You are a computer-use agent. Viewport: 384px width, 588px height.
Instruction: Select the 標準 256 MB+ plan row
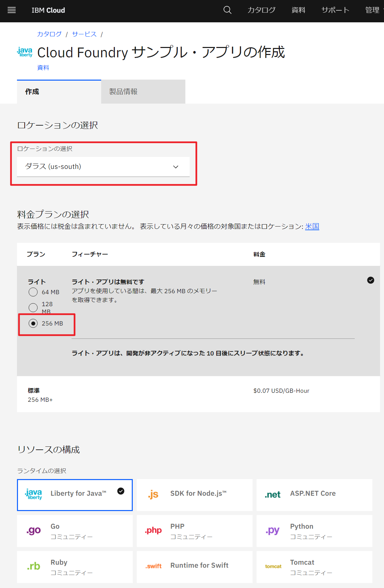pyautogui.click(x=198, y=394)
